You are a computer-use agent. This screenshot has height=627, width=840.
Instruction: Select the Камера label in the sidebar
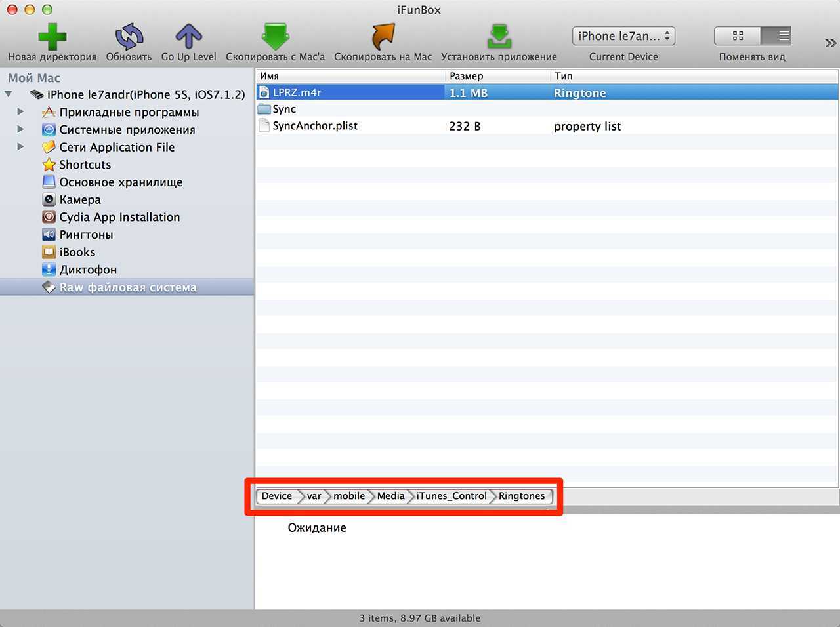click(x=80, y=199)
